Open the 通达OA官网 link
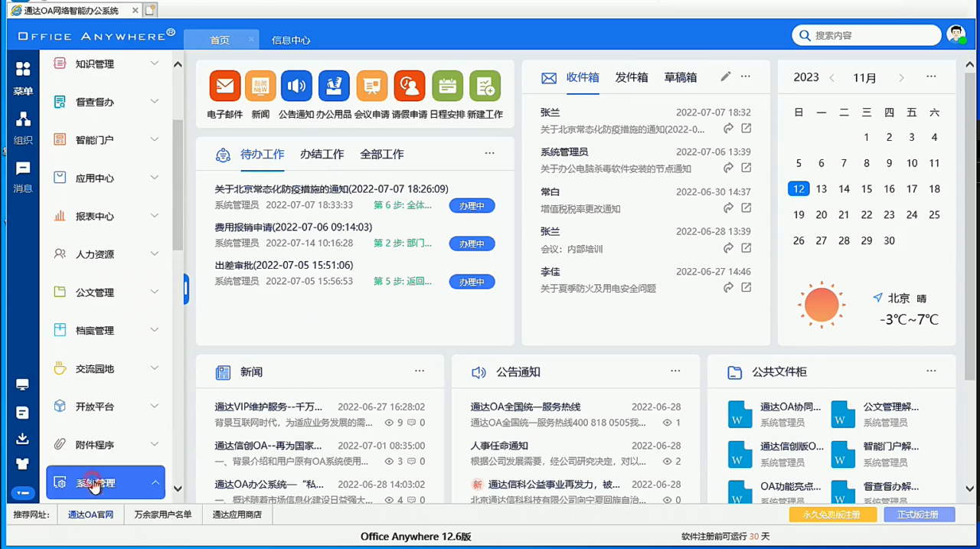 coord(90,515)
